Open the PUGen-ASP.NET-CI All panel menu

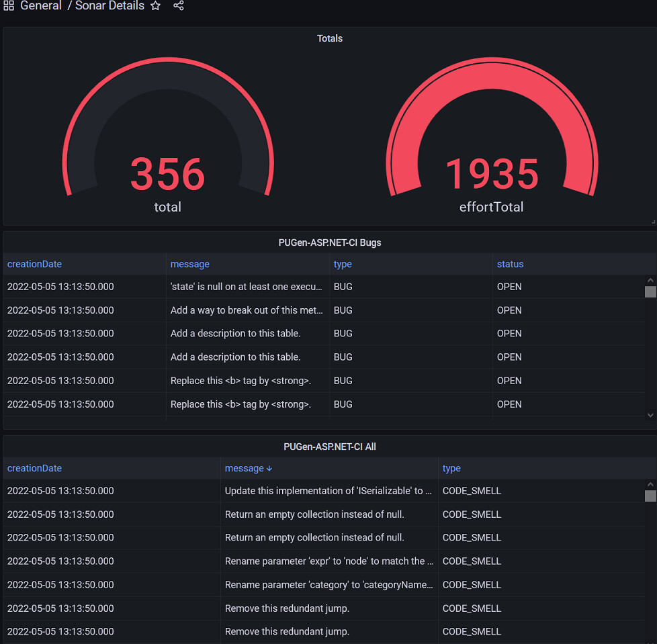click(x=330, y=446)
